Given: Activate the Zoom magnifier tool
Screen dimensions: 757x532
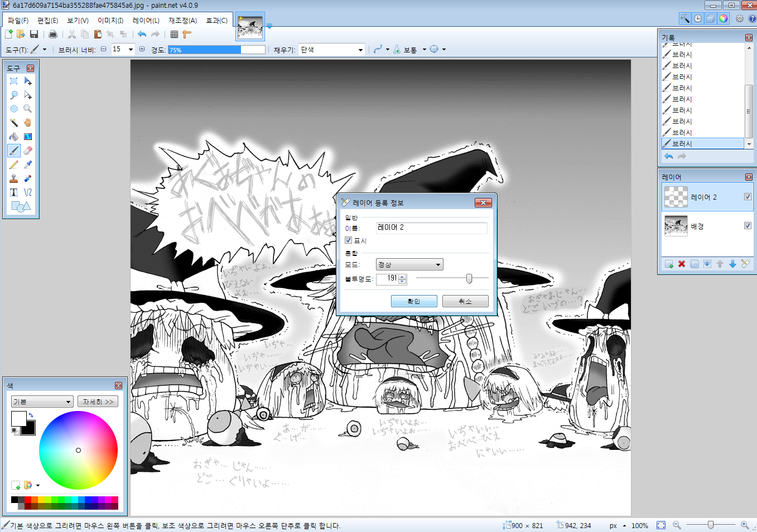Looking at the screenshot, I should 28,109.
